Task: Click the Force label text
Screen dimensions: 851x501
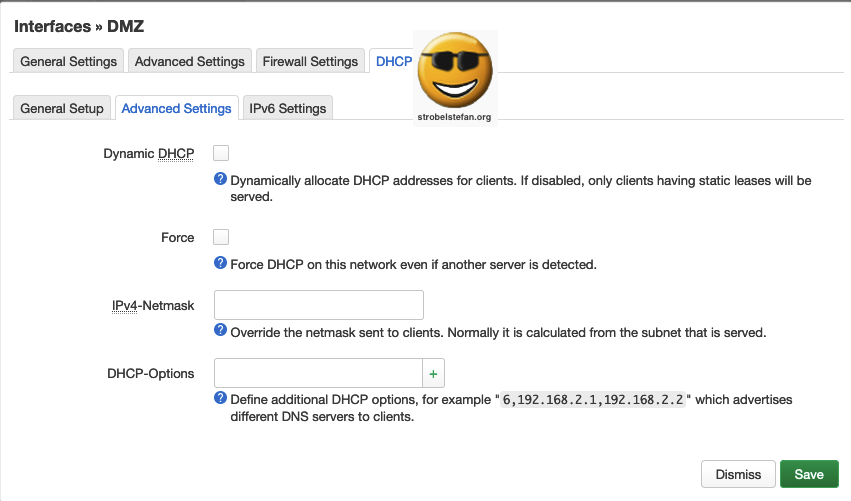Action: [177, 238]
